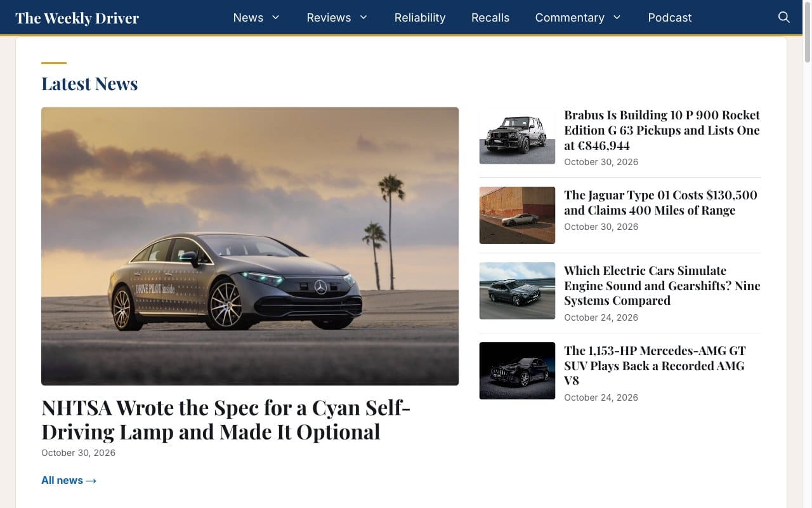Click the page's vertical scrollbar thumb
812x508 pixels.
click(807, 33)
